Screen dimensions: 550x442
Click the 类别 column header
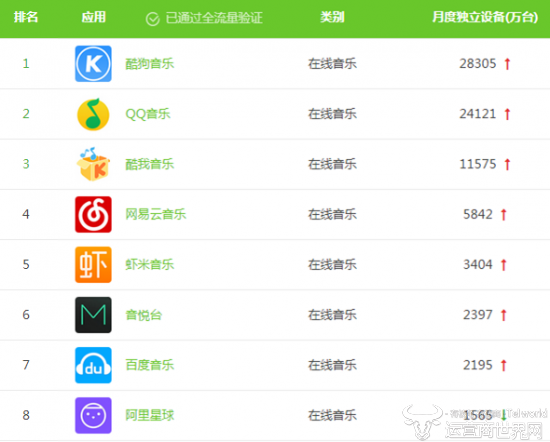tap(332, 17)
